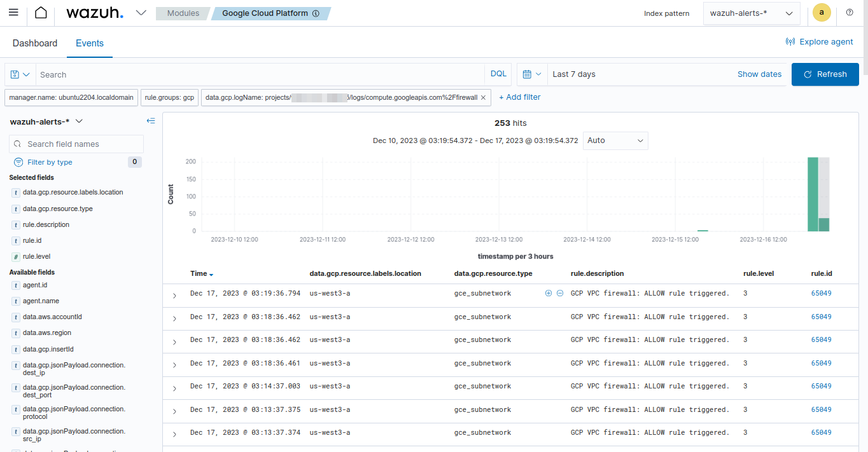Select data.gcp.jsonPayload.connection.protocol field
Viewport: 868px width, 452px height.
coord(74,413)
